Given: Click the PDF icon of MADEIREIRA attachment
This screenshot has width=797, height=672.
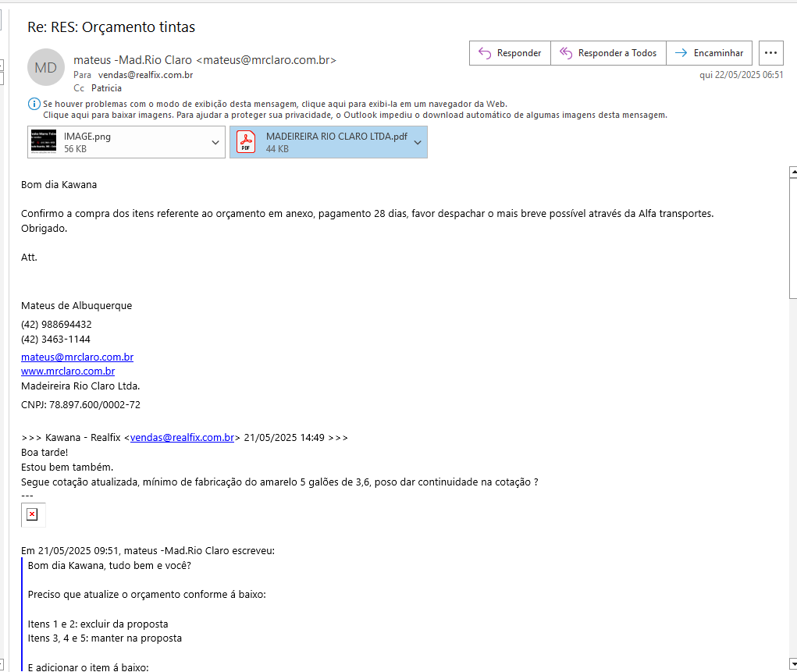Looking at the screenshot, I should pos(246,142).
